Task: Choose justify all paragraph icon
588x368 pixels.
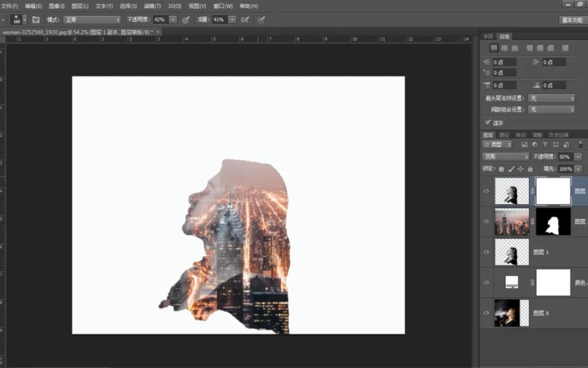Action: 565,48
